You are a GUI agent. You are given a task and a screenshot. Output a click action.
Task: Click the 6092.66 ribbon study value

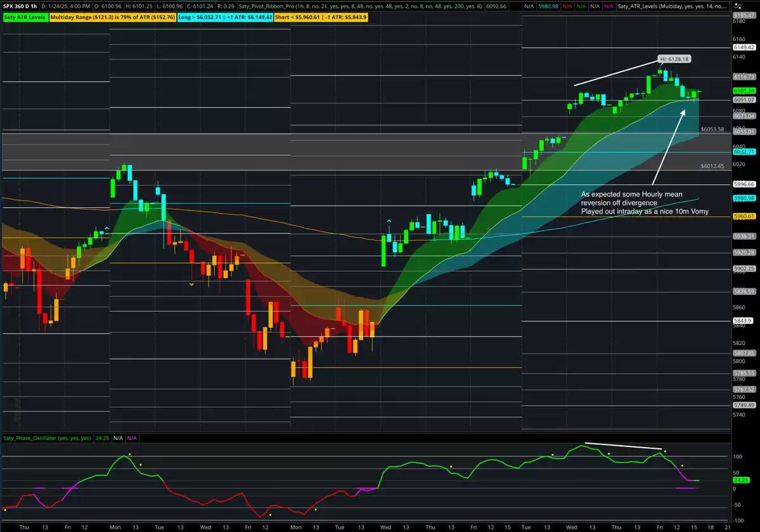[x=496, y=6]
